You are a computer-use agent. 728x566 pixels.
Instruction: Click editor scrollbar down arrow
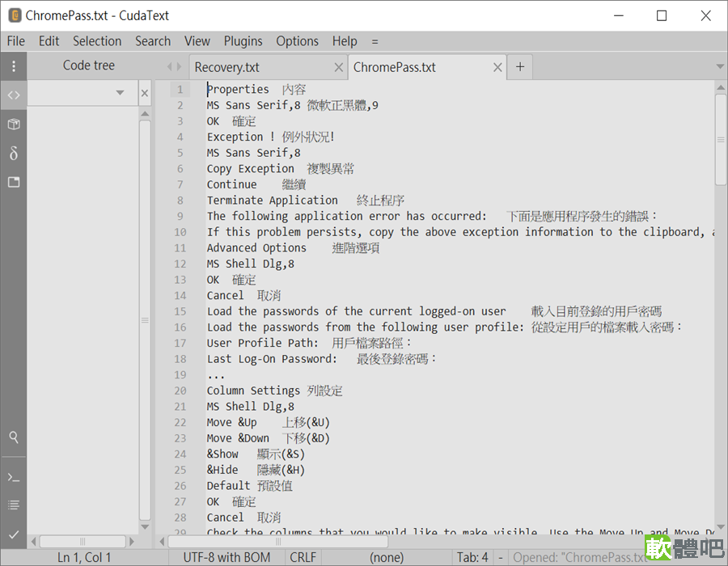click(x=721, y=526)
